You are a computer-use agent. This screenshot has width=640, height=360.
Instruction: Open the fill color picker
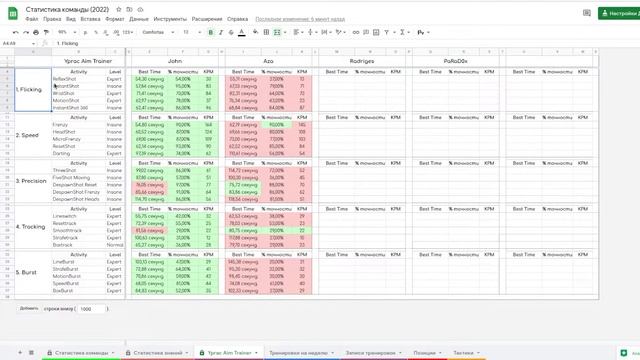click(x=255, y=32)
